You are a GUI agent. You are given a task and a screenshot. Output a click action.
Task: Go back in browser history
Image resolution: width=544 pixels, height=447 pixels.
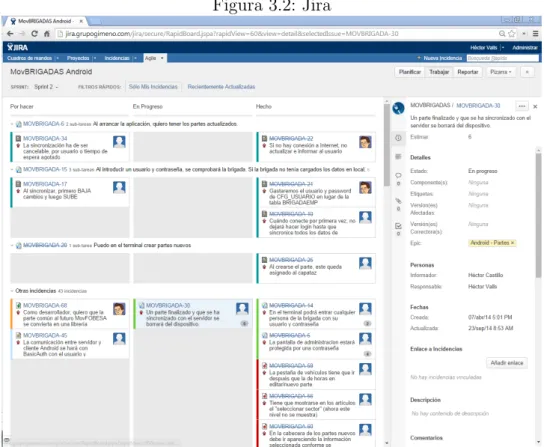[10, 34]
